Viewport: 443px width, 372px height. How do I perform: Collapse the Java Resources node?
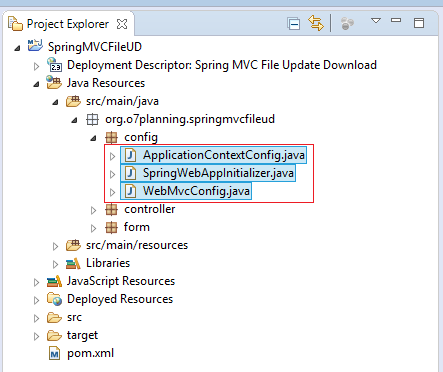(36, 84)
